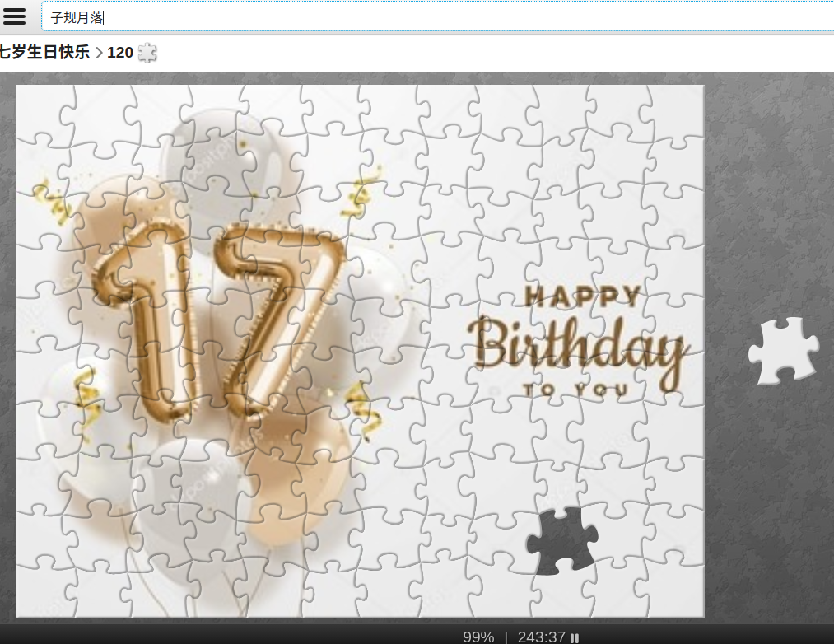Click the 99% completion indicator
This screenshot has width=834, height=644.
point(478,637)
